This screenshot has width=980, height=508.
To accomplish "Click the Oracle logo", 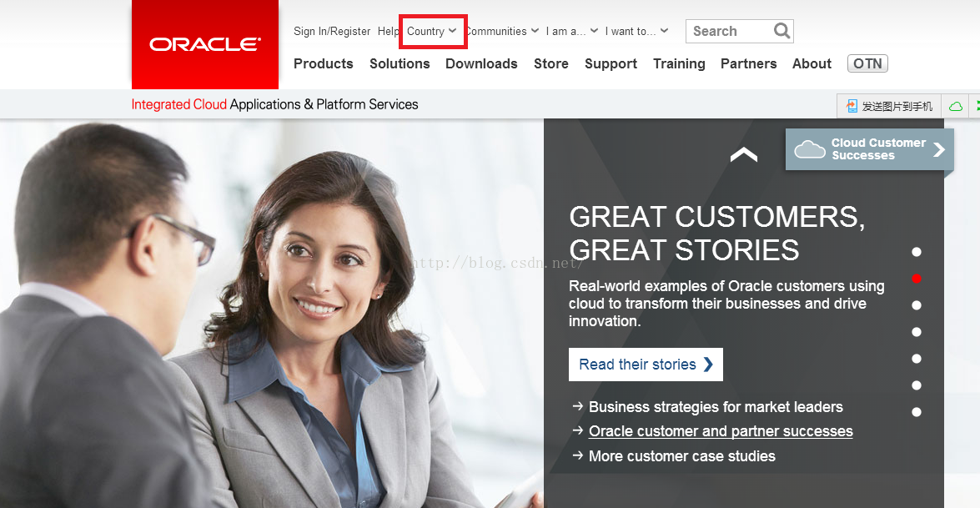I will pyautogui.click(x=205, y=44).
